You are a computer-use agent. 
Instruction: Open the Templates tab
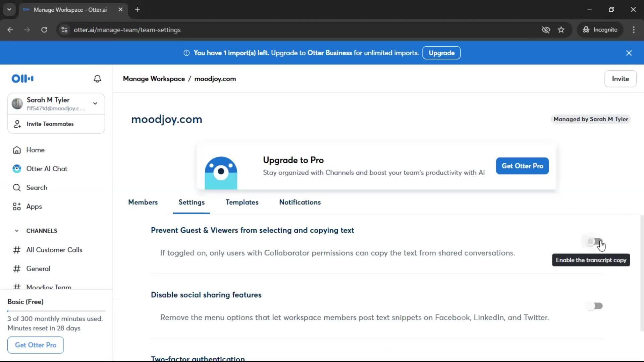pyautogui.click(x=242, y=202)
